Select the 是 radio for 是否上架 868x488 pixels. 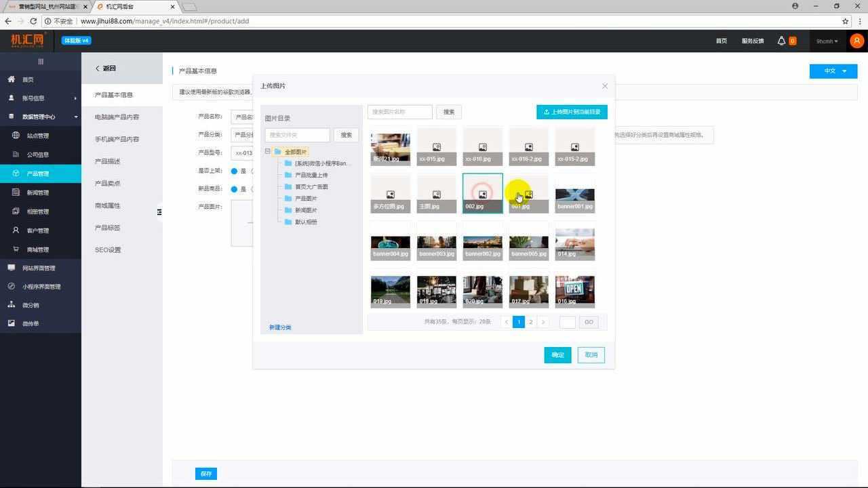pos(235,171)
